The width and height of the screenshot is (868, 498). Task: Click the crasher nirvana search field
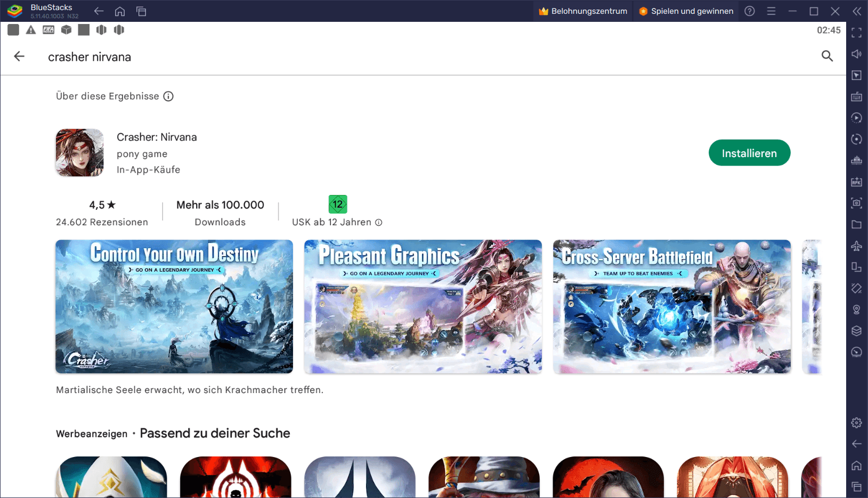(90, 57)
